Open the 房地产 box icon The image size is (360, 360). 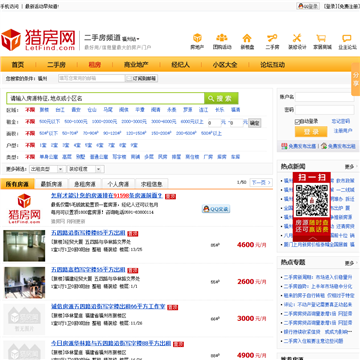click(x=197, y=41)
